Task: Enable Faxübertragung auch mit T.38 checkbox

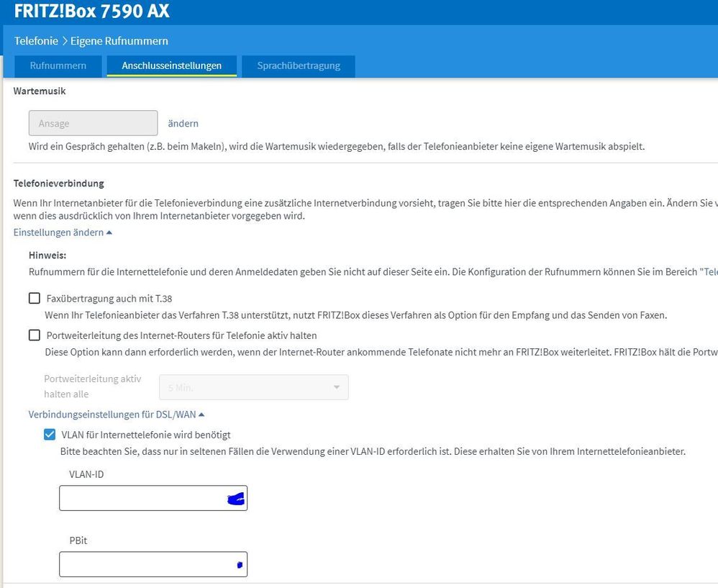Action: [x=35, y=299]
